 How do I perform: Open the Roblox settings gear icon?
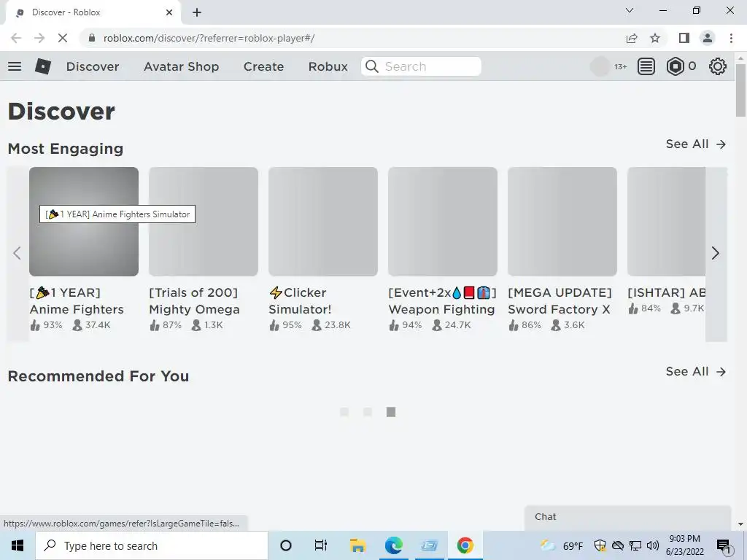pyautogui.click(x=718, y=66)
